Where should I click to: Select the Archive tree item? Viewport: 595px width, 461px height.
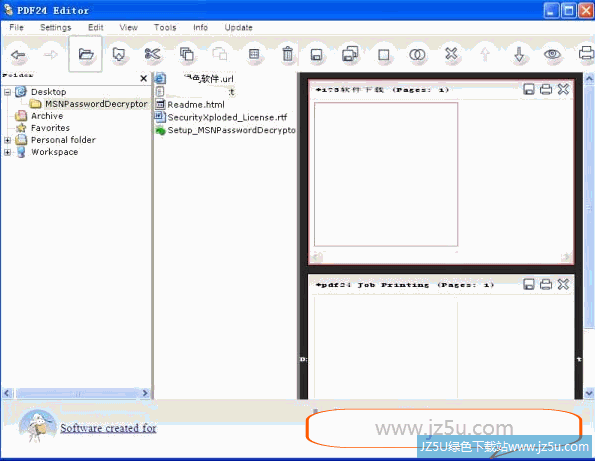47,116
